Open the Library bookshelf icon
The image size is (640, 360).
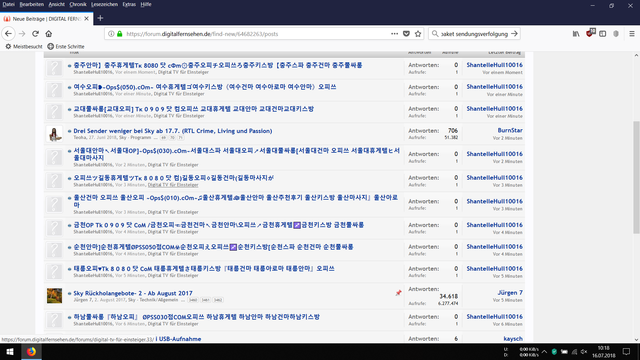576,34
